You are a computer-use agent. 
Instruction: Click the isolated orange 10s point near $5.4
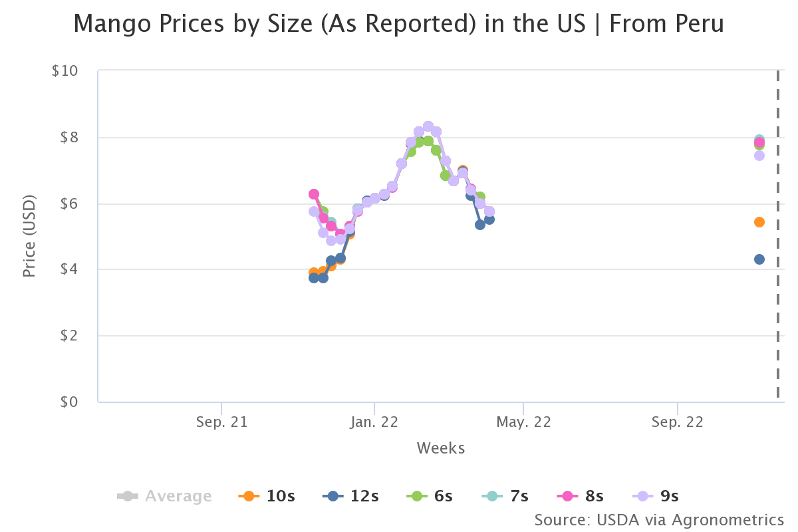click(759, 222)
